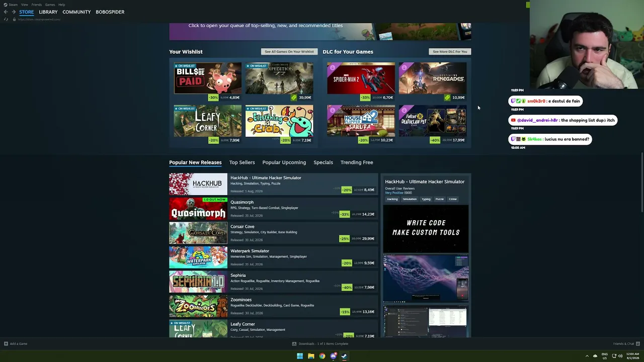Switch to the LIBRARY section
This screenshot has height=362, width=644.
[x=48, y=12]
